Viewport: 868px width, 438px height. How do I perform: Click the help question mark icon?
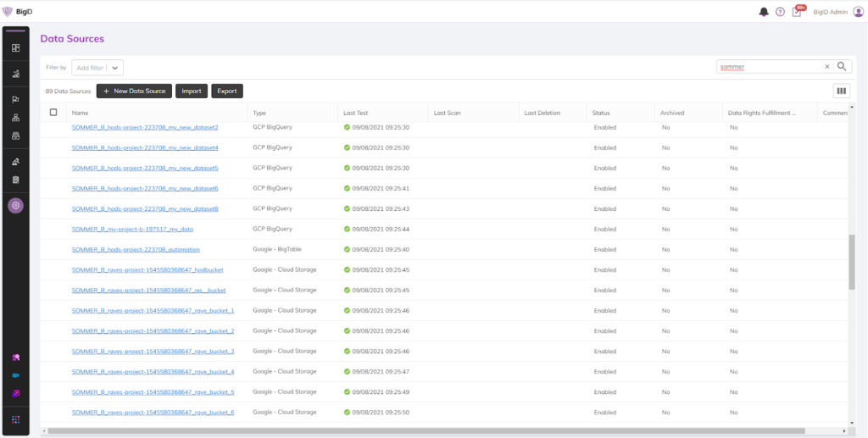pyautogui.click(x=780, y=12)
